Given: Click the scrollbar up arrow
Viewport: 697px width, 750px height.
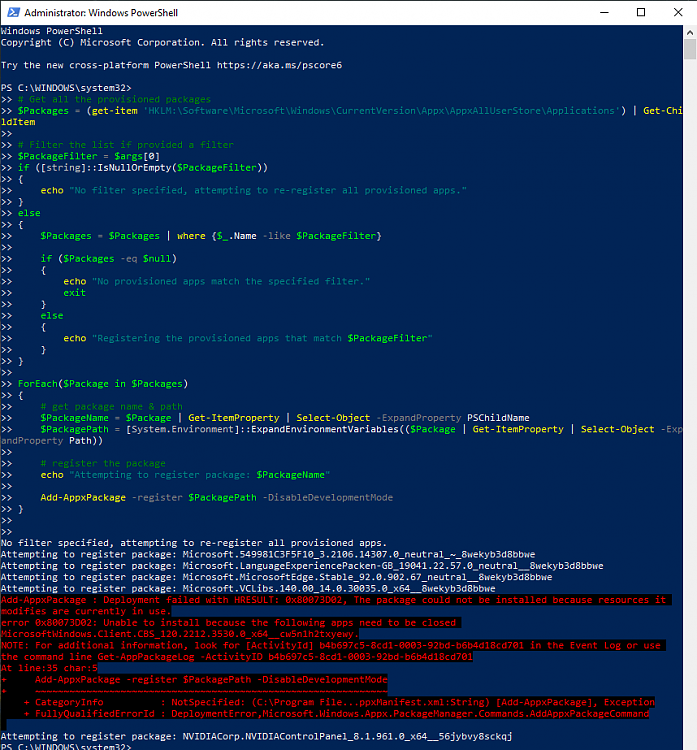Looking at the screenshot, I should coord(688,32).
